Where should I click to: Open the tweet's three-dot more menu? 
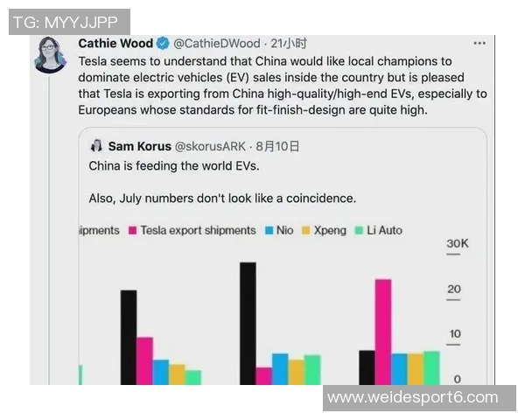(x=479, y=43)
